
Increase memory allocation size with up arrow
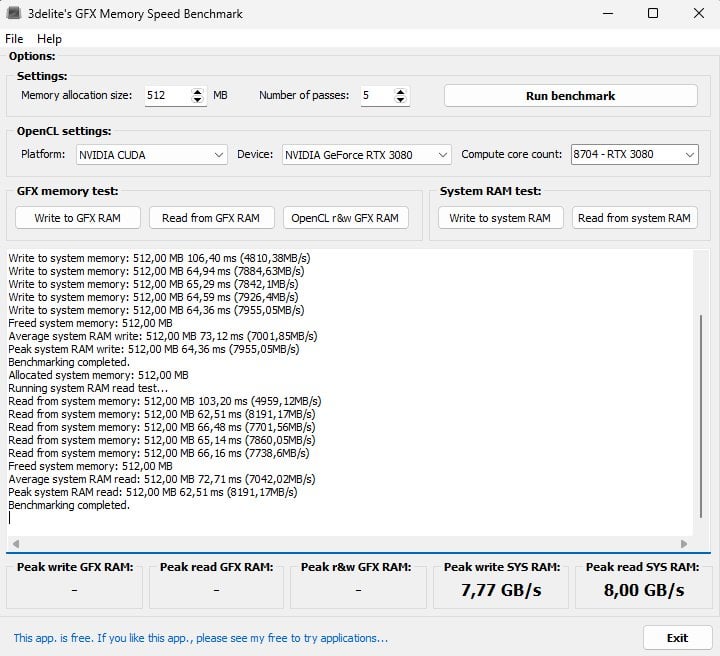[x=197, y=91]
